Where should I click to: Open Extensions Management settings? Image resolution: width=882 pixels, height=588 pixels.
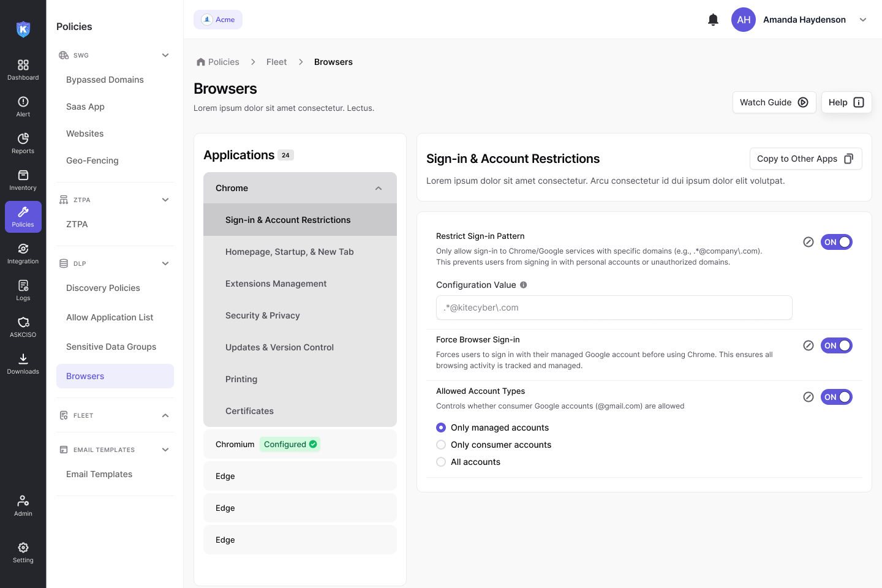pyautogui.click(x=276, y=284)
